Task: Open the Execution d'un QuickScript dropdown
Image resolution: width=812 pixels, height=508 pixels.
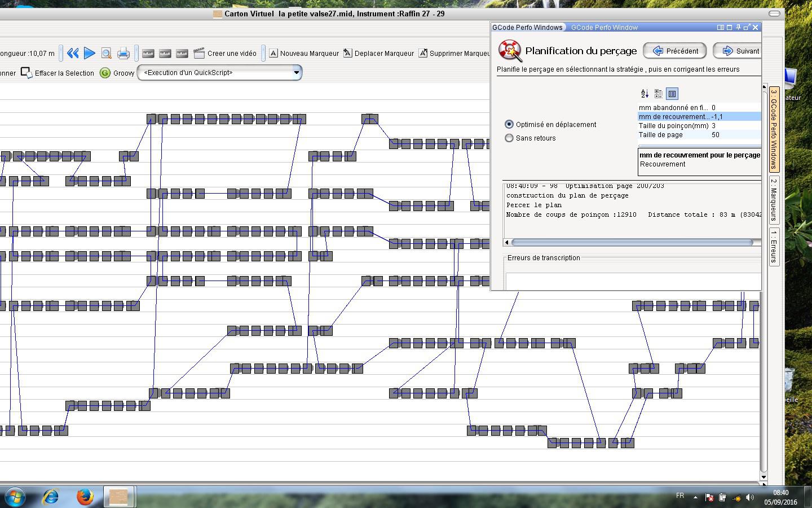Action: coord(220,72)
